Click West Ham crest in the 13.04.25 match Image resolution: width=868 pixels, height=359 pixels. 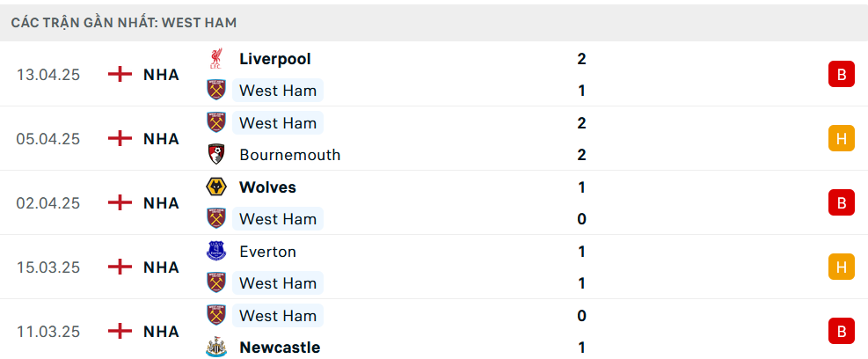pyautogui.click(x=215, y=91)
